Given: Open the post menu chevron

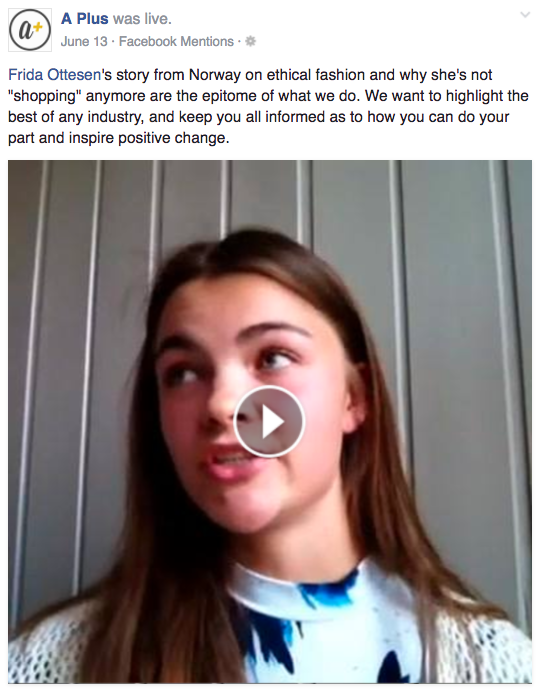Looking at the screenshot, I should [525, 15].
